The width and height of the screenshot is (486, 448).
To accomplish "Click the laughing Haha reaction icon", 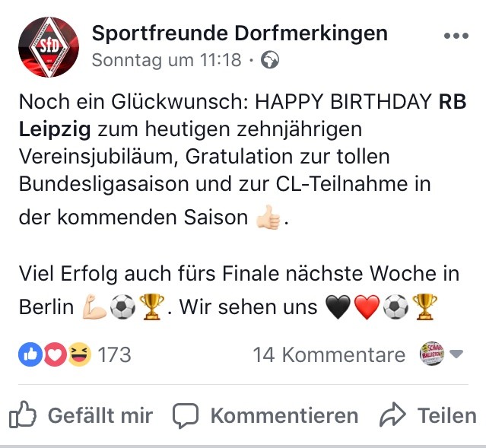I will click(x=79, y=354).
